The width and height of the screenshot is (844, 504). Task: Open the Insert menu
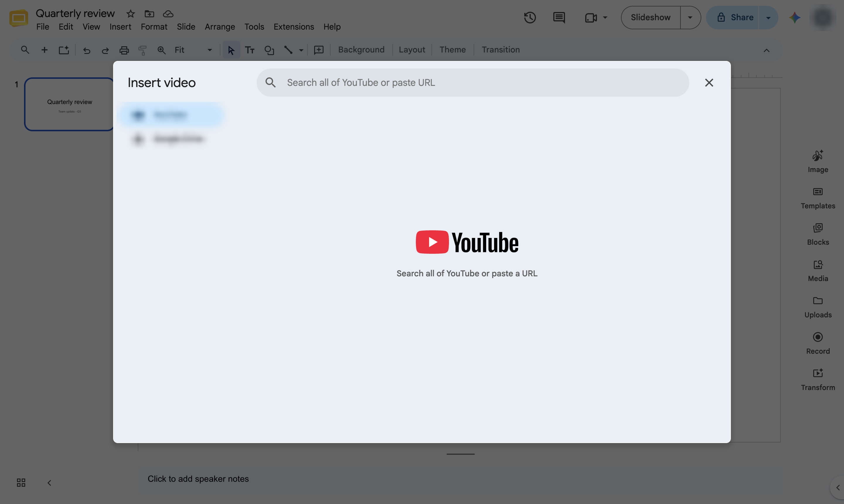pos(120,27)
